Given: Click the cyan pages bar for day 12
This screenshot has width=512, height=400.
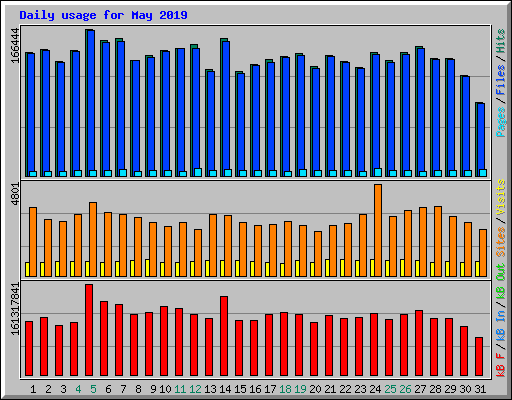Looking at the screenshot, I should pos(198,172).
